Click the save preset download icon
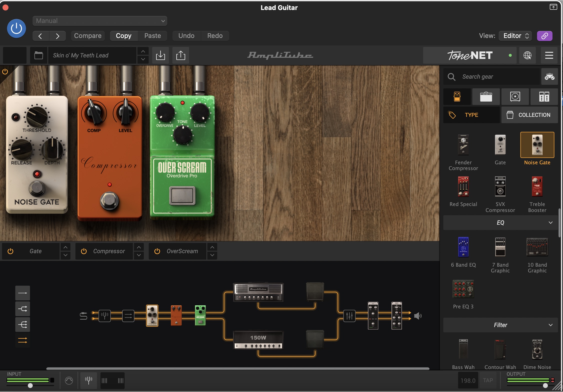The height and width of the screenshot is (392, 563). click(160, 55)
